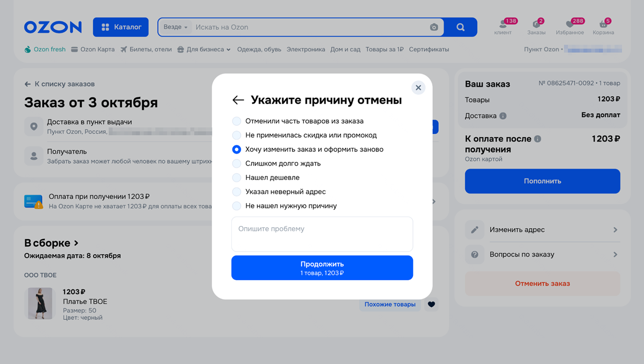Click the recipient person icon
Viewport: 644px width, 364px height.
34,156
